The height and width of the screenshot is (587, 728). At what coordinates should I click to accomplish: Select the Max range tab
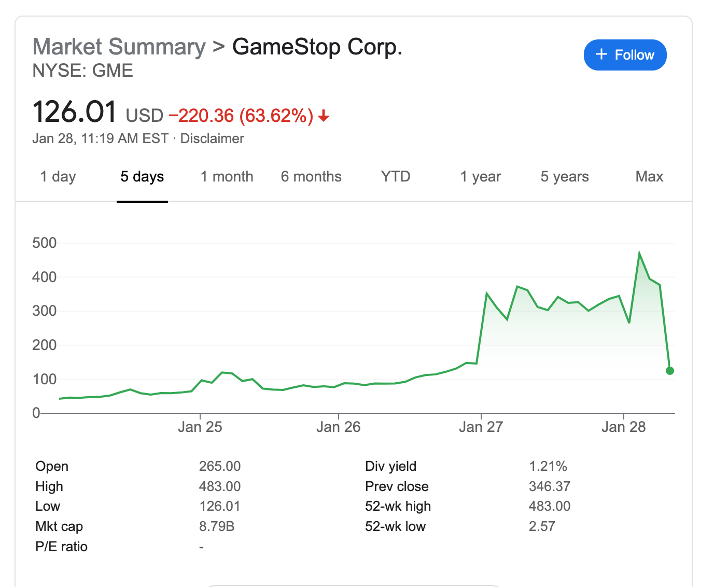coord(649,177)
